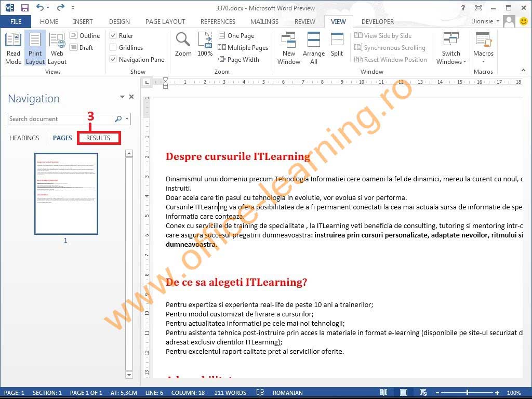532x399 pixels.
Task: Open the Zoom dialog magnifier
Action: (183, 45)
